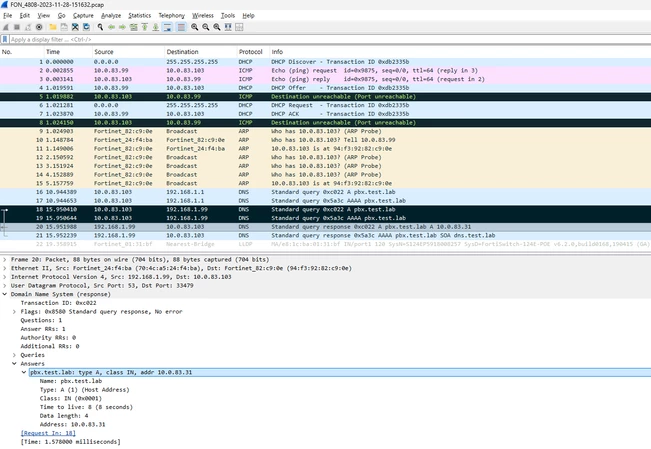Open the Tools menu

[228, 15]
